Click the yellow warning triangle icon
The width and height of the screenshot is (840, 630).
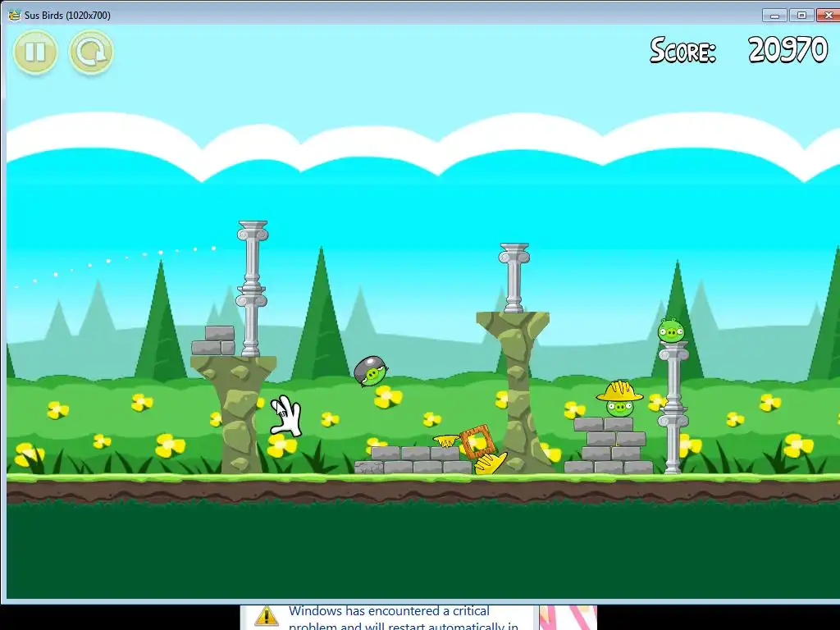coord(267,616)
